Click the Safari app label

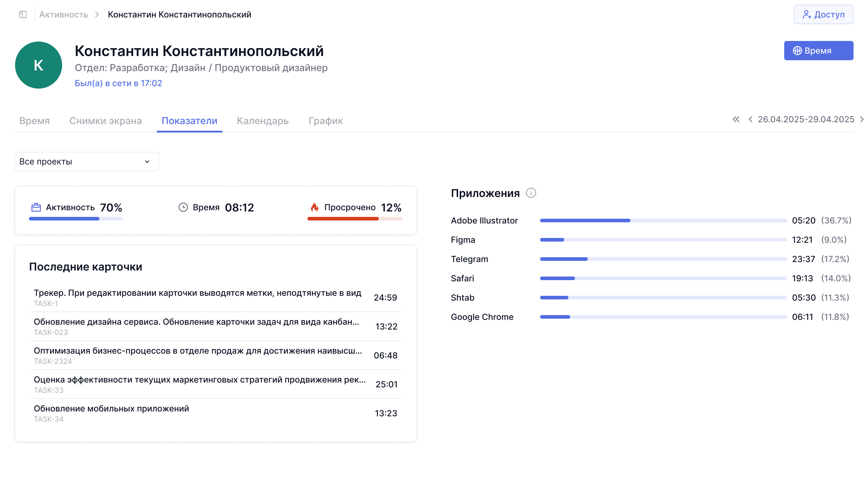click(x=462, y=278)
